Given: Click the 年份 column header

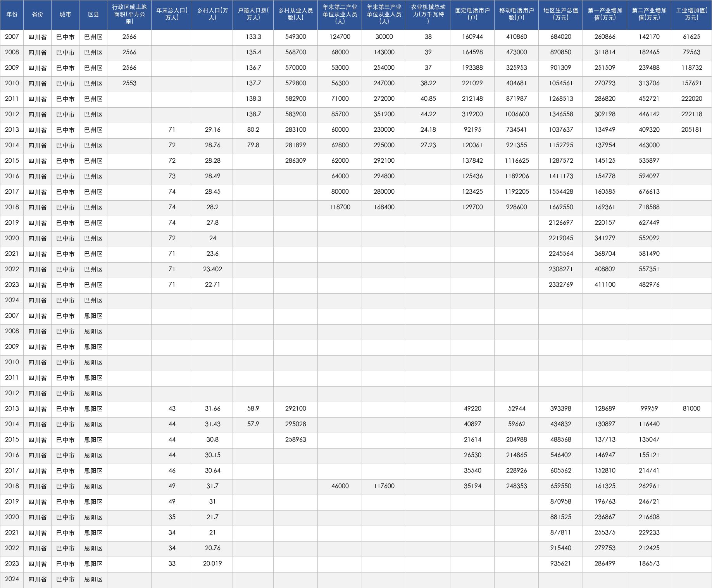Looking at the screenshot, I should pos(12,15).
